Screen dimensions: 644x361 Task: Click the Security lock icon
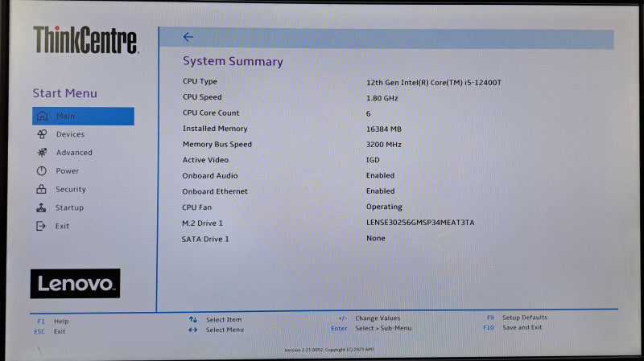click(x=41, y=189)
